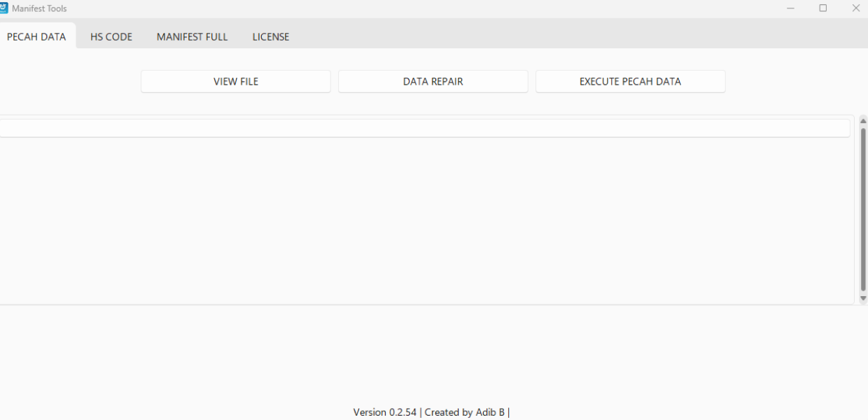Click the scrollbar up arrow
The width and height of the screenshot is (868, 420).
[x=863, y=121]
